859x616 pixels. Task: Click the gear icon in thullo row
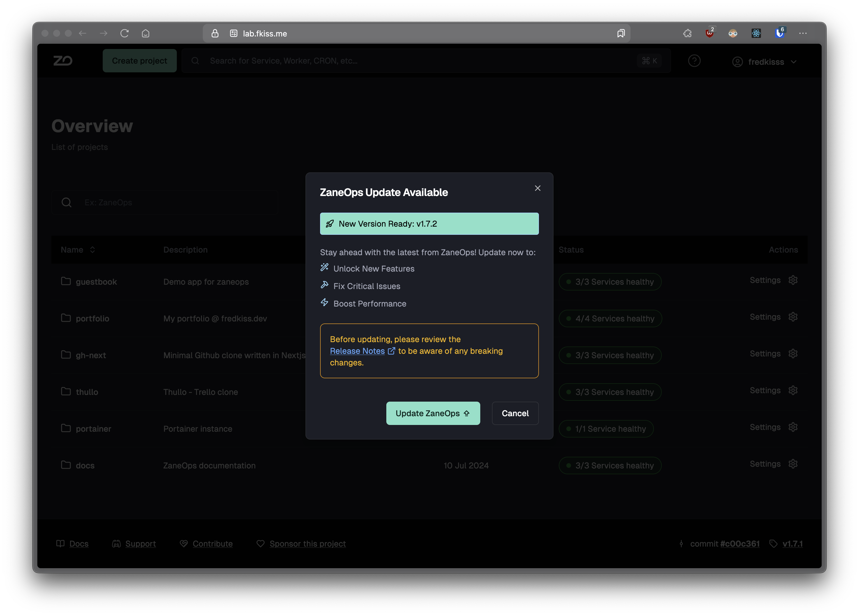(x=793, y=390)
